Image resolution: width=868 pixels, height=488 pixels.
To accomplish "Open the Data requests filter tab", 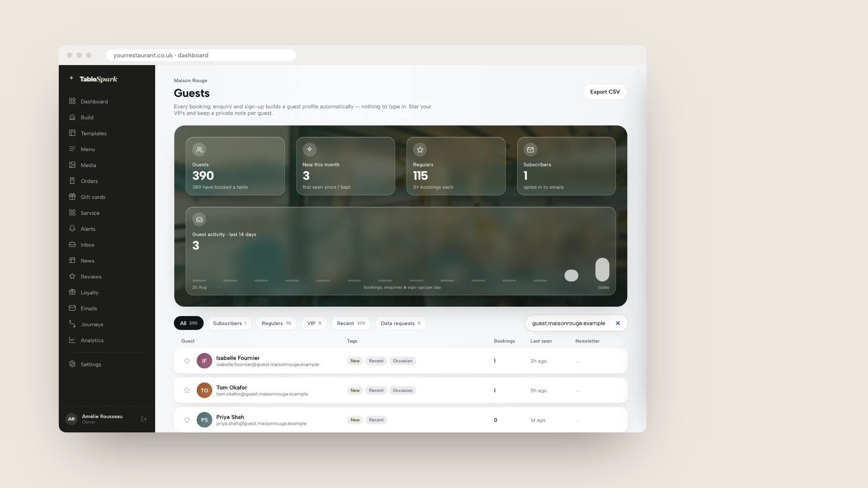I will (400, 323).
